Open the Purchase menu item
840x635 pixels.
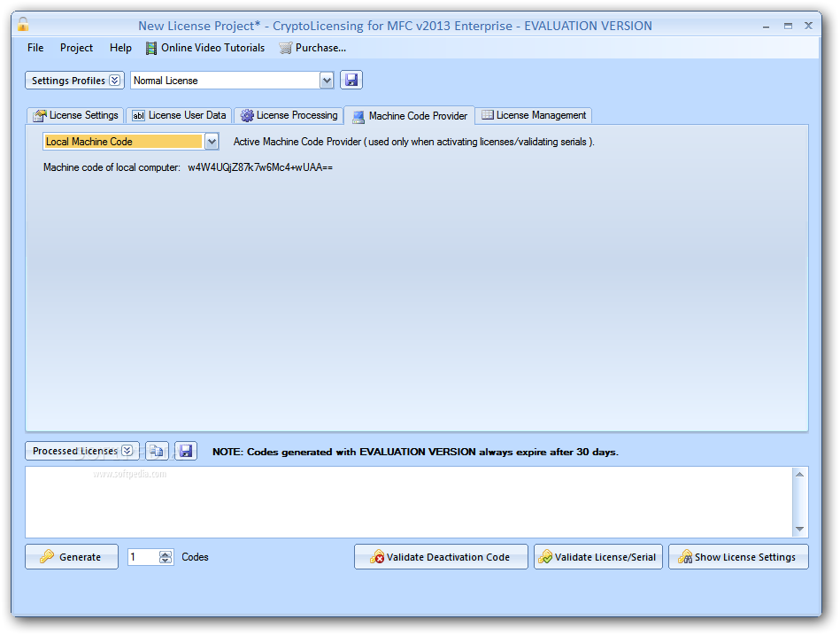pos(312,48)
